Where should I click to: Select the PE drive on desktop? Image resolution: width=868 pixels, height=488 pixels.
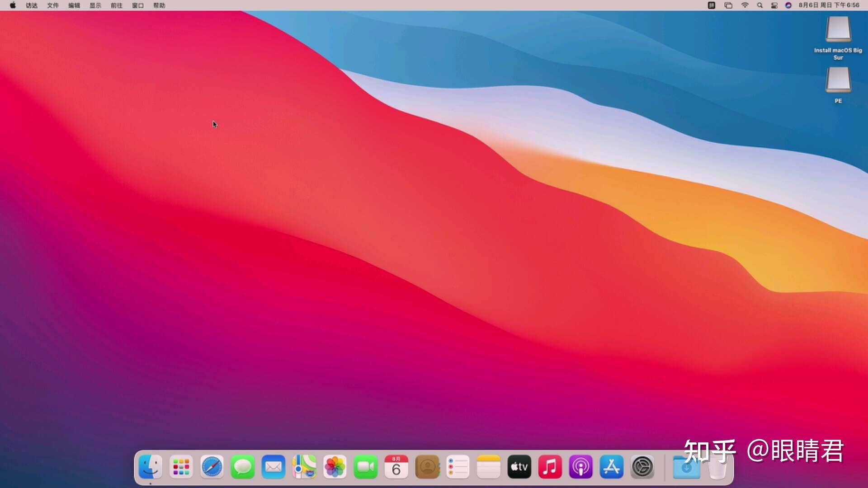click(x=838, y=85)
